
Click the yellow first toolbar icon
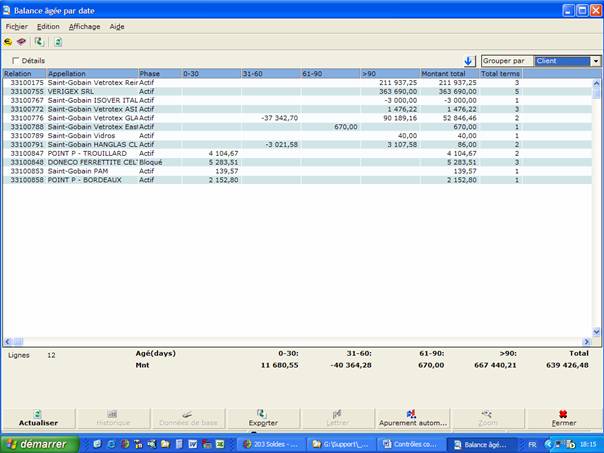point(9,42)
